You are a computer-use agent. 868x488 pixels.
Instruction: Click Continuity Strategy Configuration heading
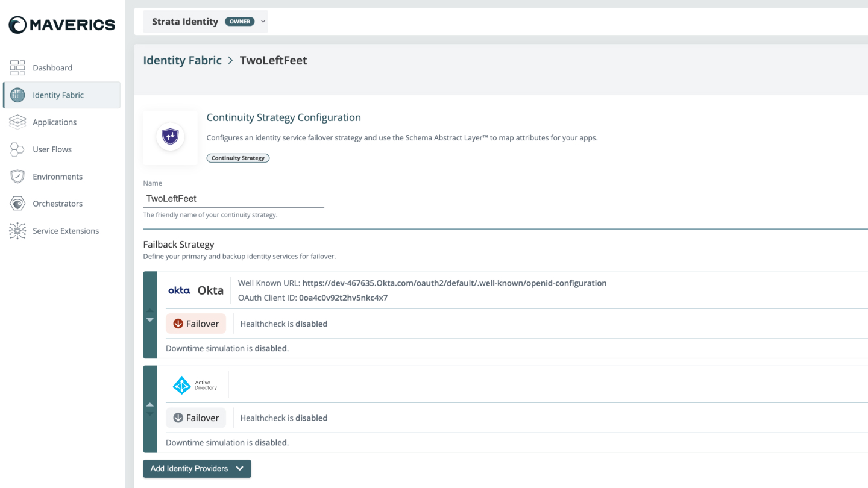(x=284, y=117)
